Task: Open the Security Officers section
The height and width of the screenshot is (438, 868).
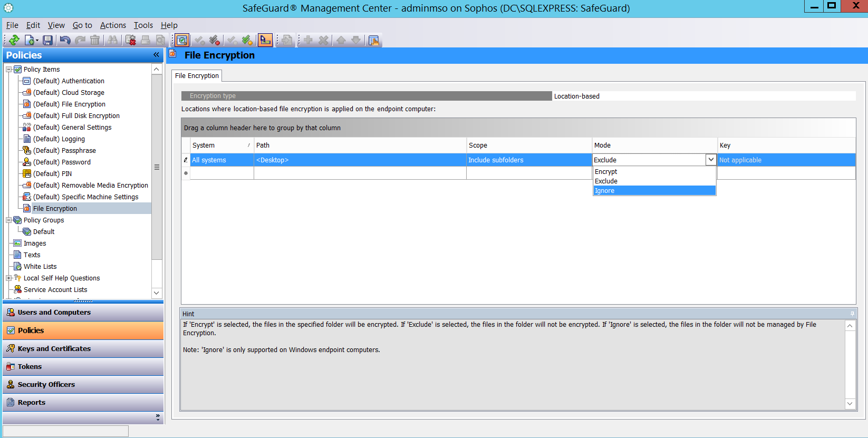Action: 83,385
